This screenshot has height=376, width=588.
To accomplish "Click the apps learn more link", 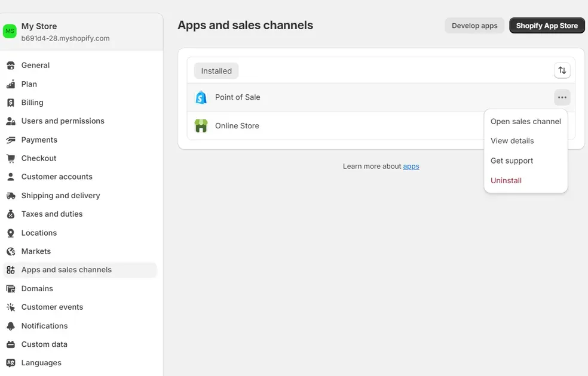I will [x=411, y=167].
